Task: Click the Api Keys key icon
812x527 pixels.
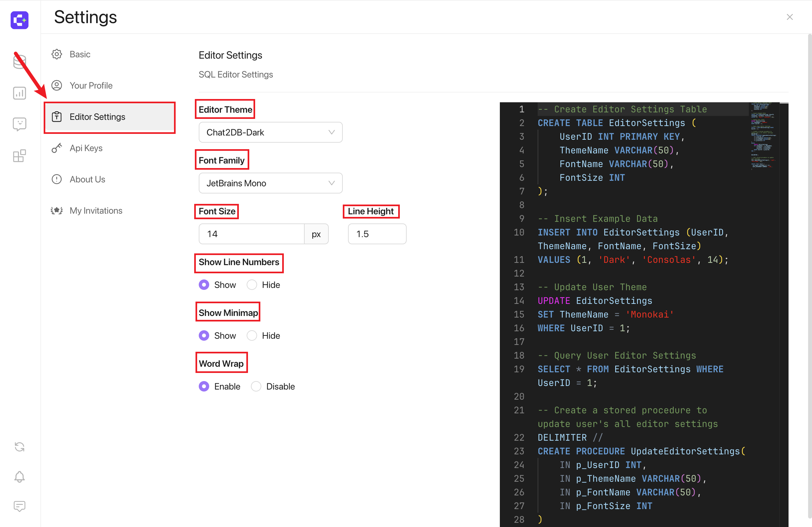Action: pyautogui.click(x=57, y=148)
